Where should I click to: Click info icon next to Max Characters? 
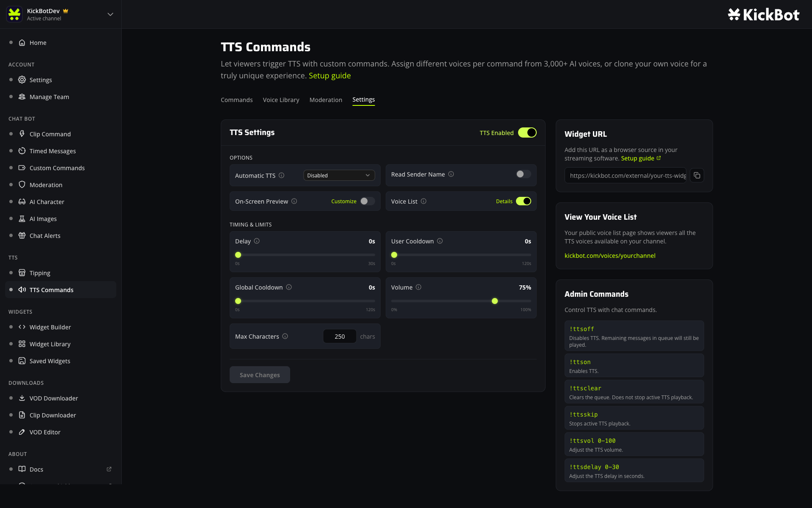coord(285,336)
